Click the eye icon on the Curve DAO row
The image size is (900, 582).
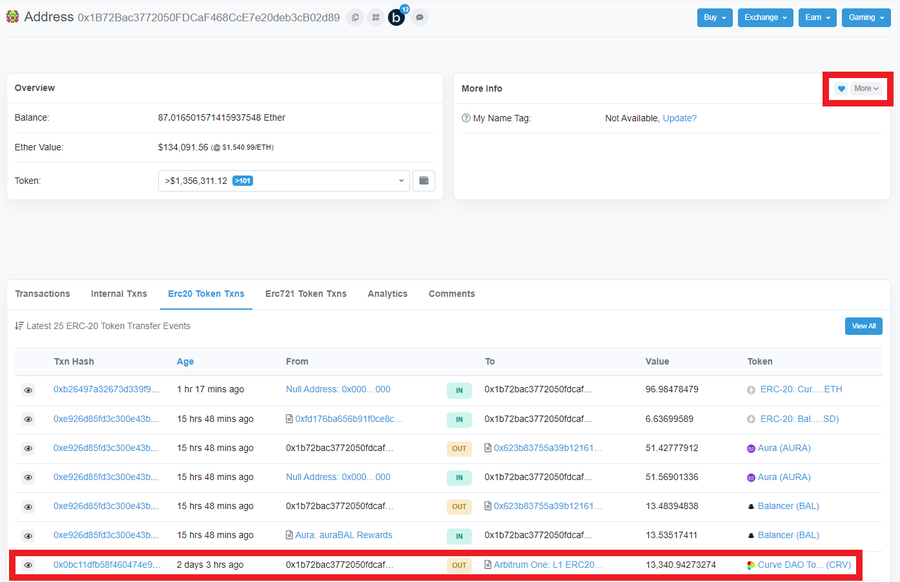pyautogui.click(x=28, y=564)
